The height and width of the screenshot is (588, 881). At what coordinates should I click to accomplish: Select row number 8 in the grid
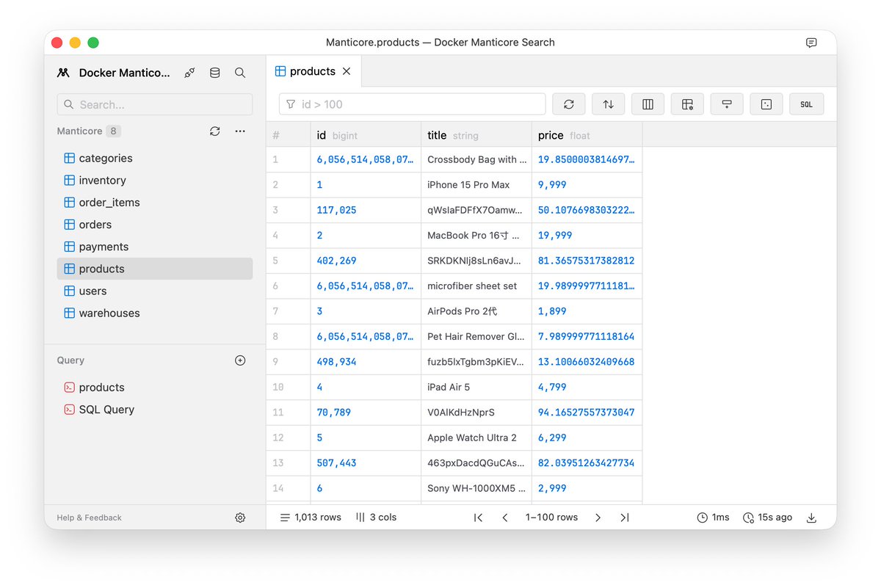(x=289, y=336)
